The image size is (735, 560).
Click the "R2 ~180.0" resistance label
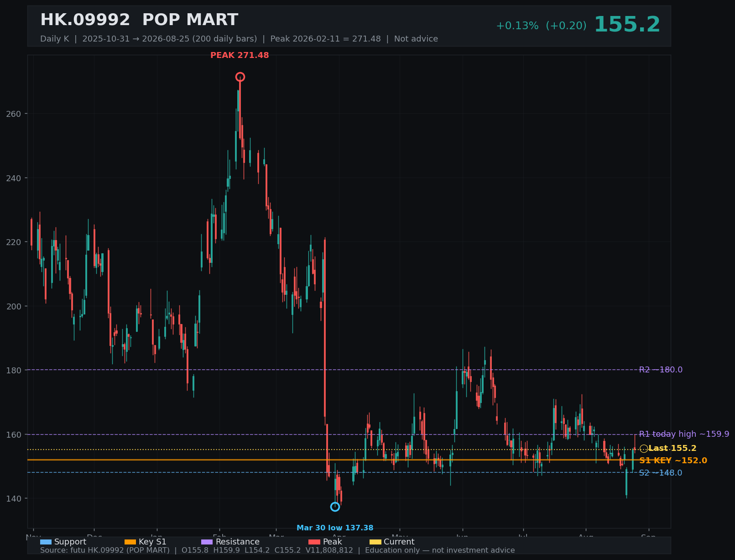point(661,370)
